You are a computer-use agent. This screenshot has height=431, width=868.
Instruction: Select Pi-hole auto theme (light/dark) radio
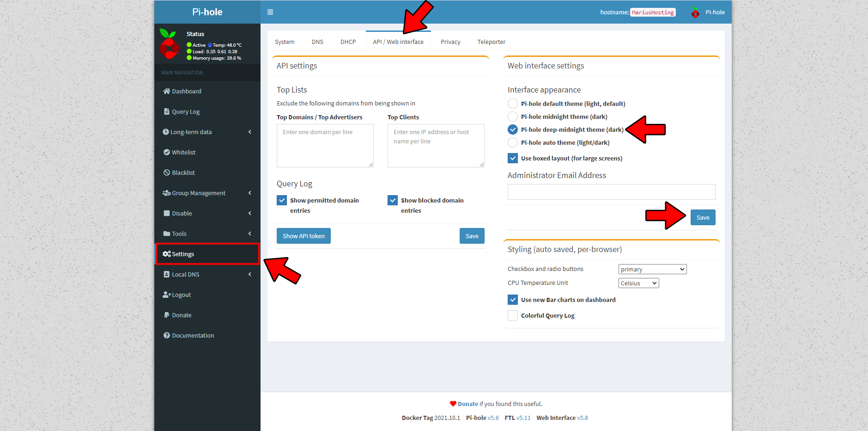coord(513,142)
